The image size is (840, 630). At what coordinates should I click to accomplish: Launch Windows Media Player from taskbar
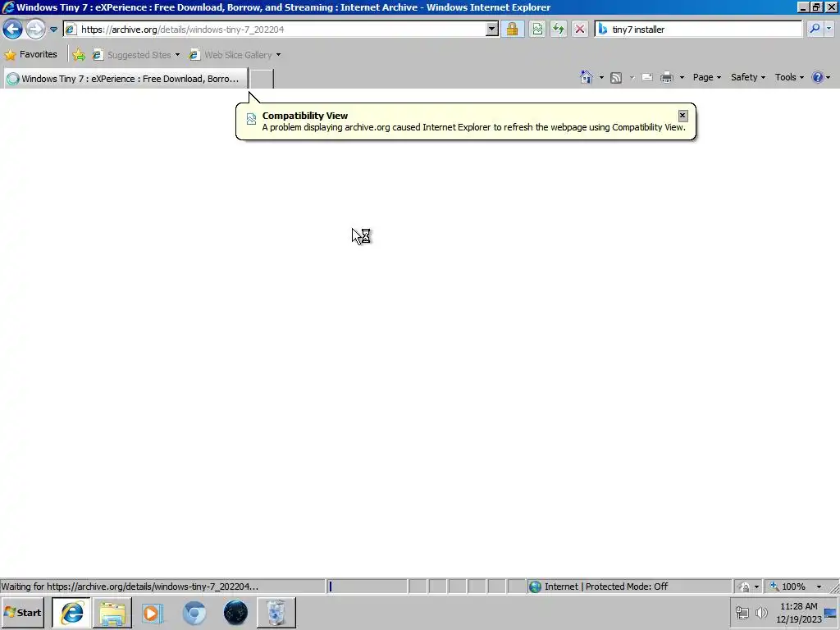coord(153,612)
